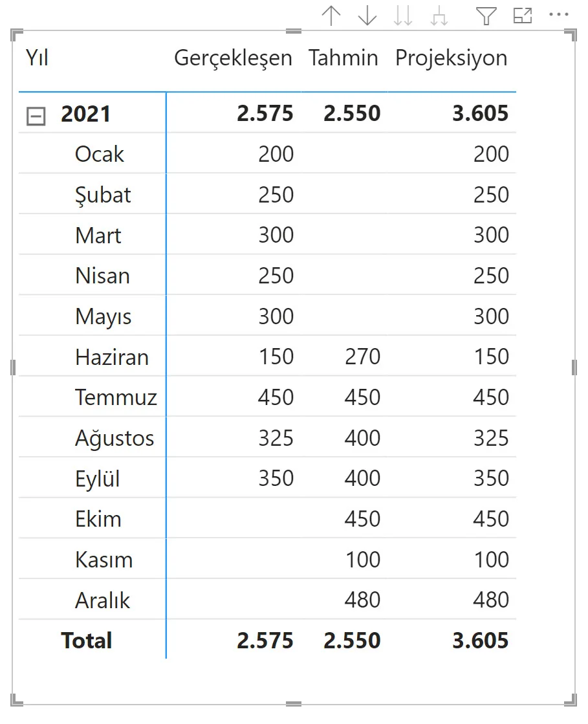Click the Drill up arrow icon
The height and width of the screenshot is (724, 588).
tap(331, 16)
